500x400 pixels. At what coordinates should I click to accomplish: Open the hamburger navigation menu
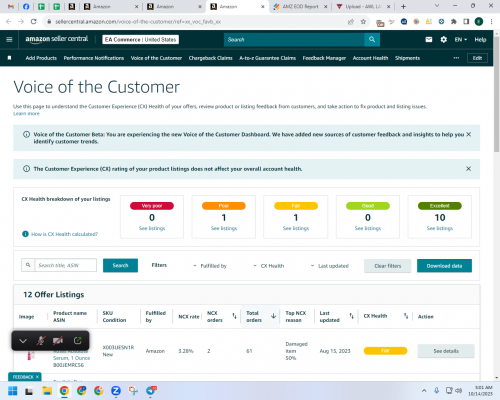(9, 39)
